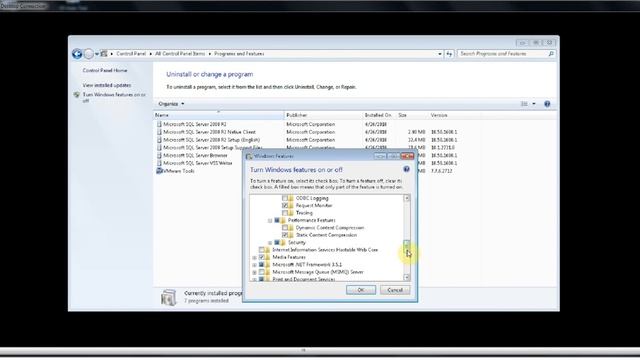Enable the ODBC Logging checkbox

[285, 198]
